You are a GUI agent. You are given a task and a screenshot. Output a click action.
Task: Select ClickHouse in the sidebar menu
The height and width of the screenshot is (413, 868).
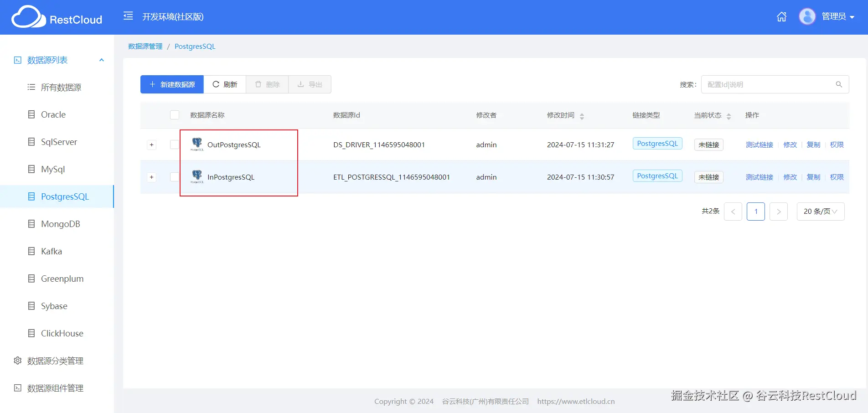(x=57, y=333)
